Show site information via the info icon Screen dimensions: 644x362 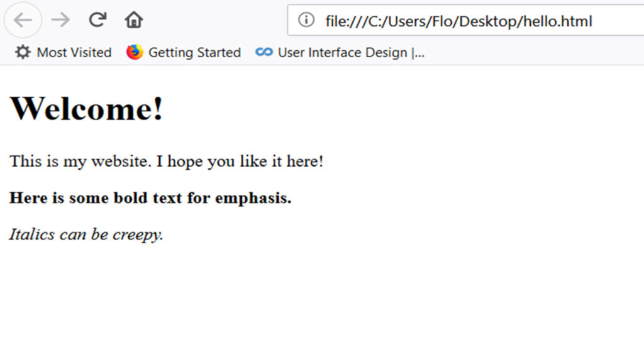pyautogui.click(x=306, y=21)
